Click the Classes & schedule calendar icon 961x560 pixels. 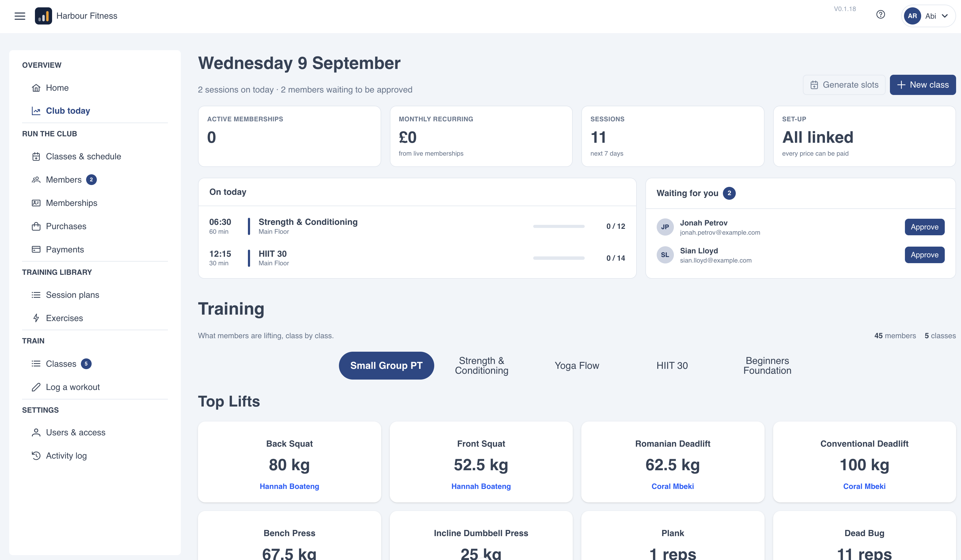point(36,157)
